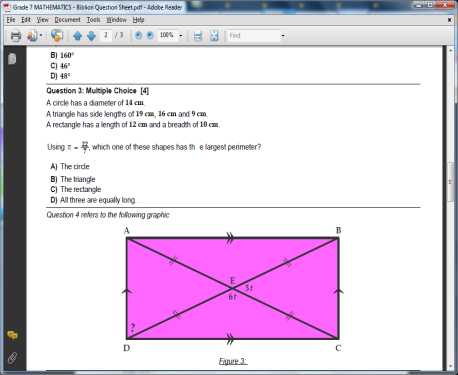458x375 pixels.
Task: Click the '3t' angle label in figure
Action: [249, 288]
